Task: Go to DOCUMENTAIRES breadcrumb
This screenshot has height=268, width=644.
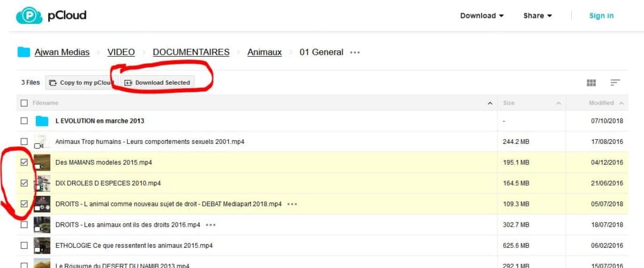Action: pyautogui.click(x=191, y=52)
